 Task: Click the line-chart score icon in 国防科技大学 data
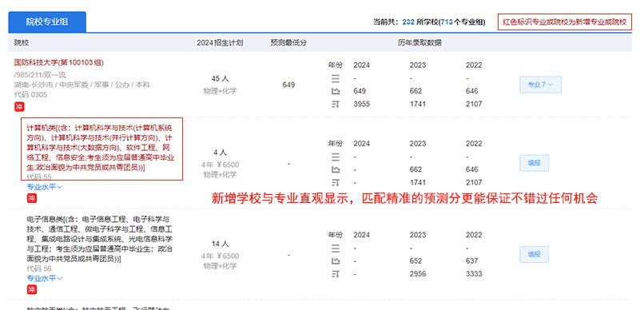tap(336, 91)
